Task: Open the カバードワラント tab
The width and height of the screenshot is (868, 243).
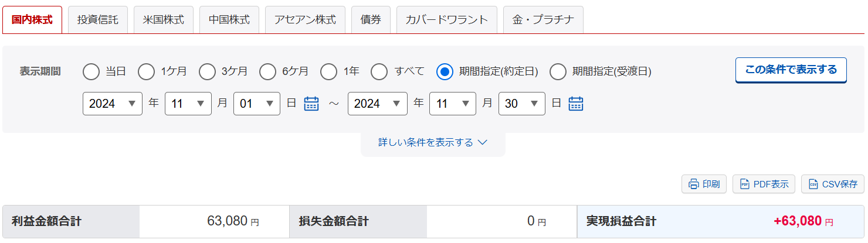Action: pos(447,20)
